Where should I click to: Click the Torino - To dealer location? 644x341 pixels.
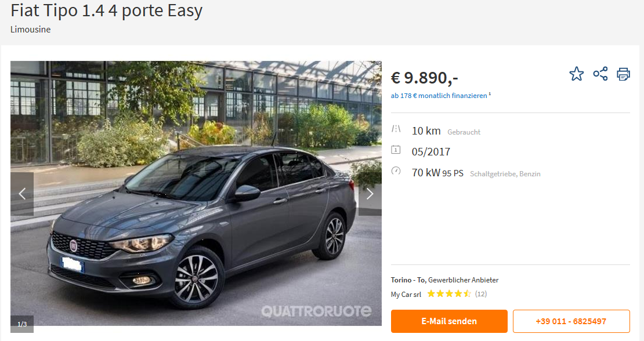(408, 280)
